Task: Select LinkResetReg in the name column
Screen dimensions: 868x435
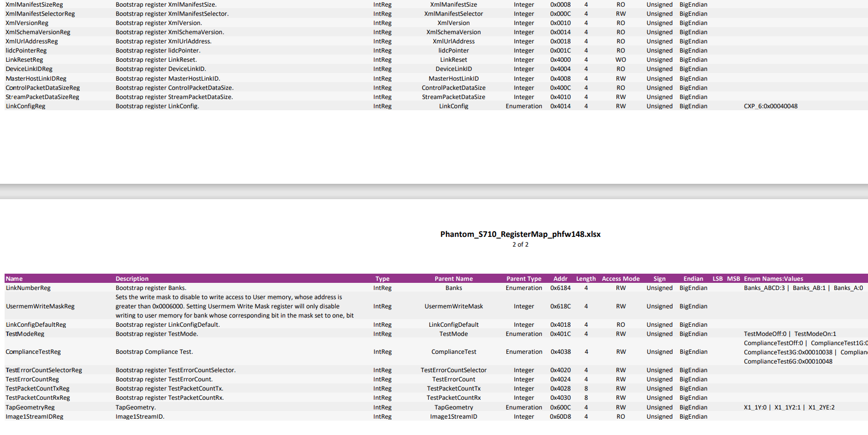Action: pyautogui.click(x=24, y=60)
